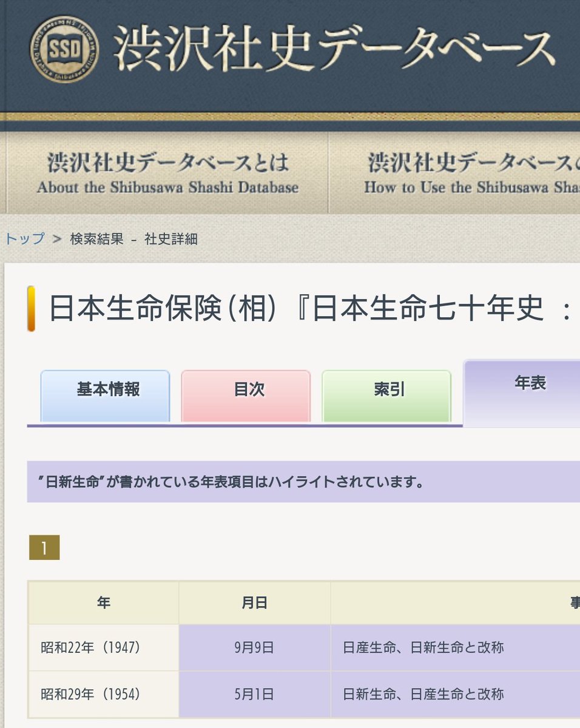Screen dimensions: 580x728
Task: Click 社史詳細 breadcrumb text
Action: pos(171,238)
